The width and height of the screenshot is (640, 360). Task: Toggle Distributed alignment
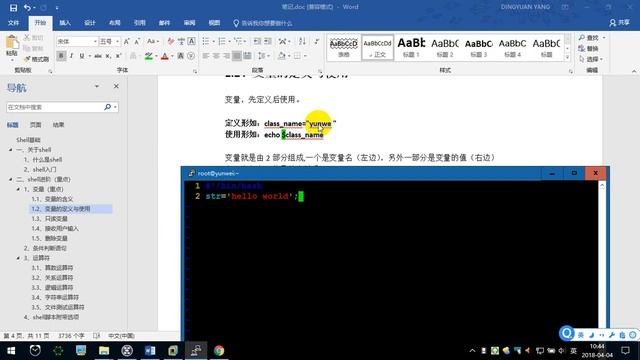click(247, 56)
